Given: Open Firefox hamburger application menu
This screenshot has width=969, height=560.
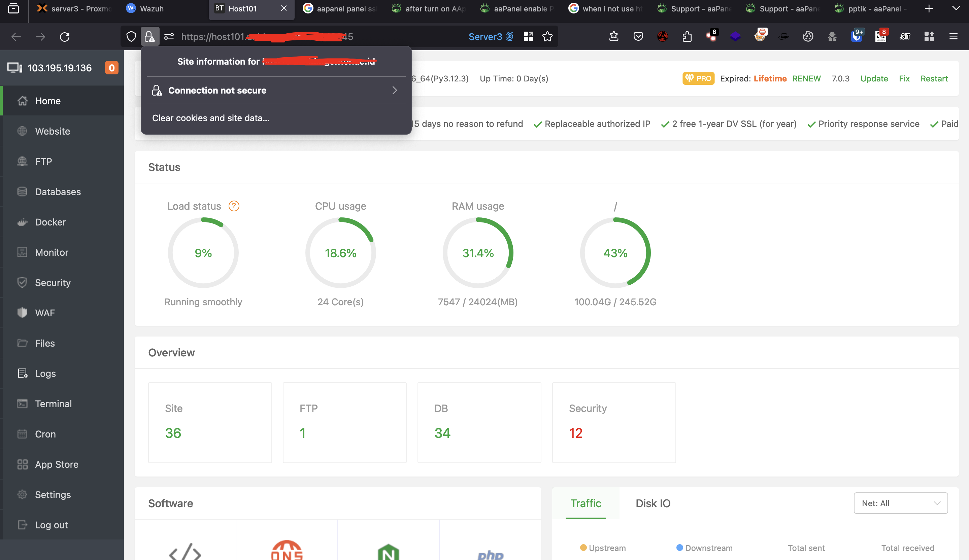Looking at the screenshot, I should 953,36.
